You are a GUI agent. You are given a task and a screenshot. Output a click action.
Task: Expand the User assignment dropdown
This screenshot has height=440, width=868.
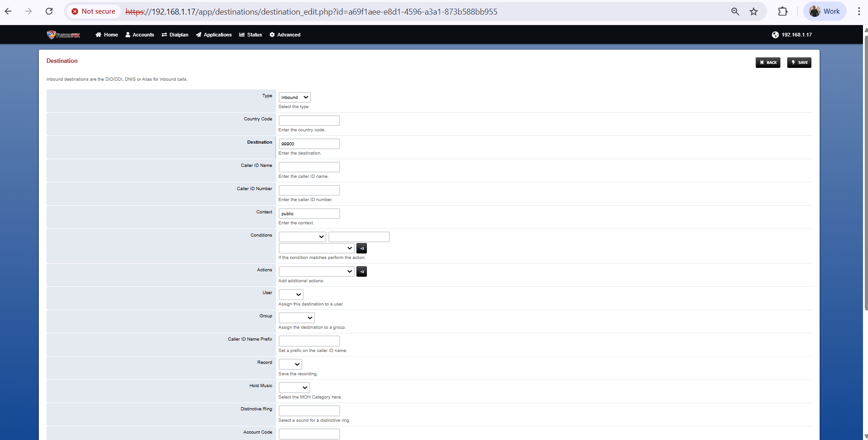click(x=291, y=295)
